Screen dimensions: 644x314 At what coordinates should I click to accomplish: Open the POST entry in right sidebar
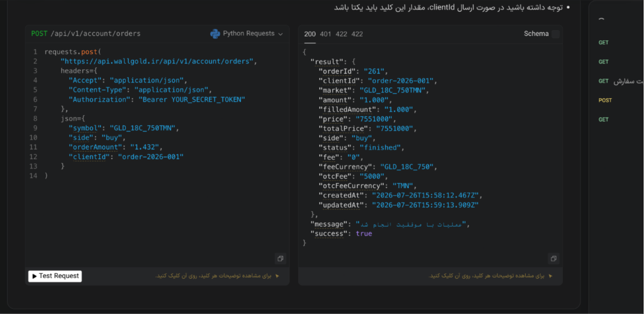pyautogui.click(x=605, y=100)
